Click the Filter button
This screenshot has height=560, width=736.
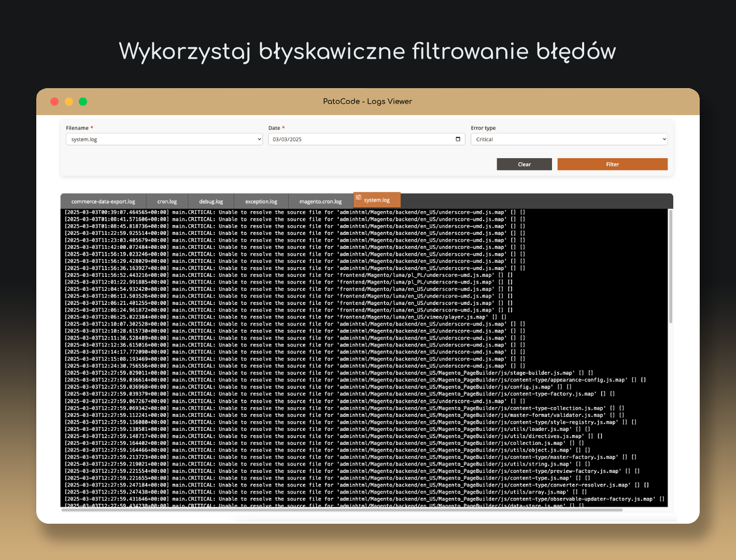click(612, 164)
